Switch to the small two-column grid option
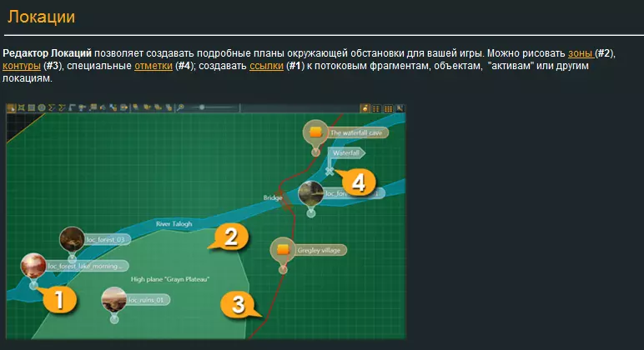 click(376, 108)
